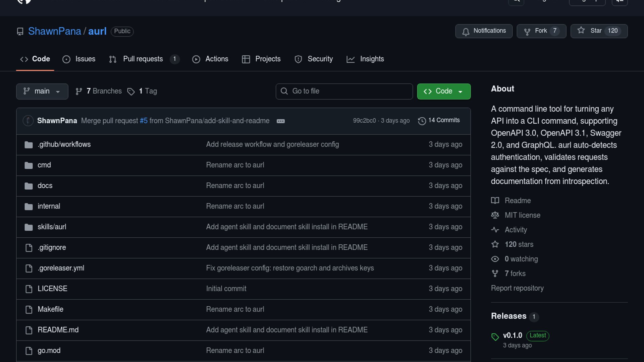This screenshot has height=362, width=644.
Task: Click the commit history clock icon
Action: coord(422,121)
